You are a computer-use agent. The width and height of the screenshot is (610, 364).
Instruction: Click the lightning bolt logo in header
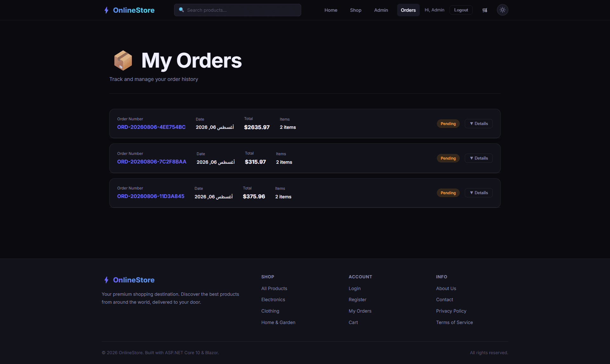coord(106,10)
